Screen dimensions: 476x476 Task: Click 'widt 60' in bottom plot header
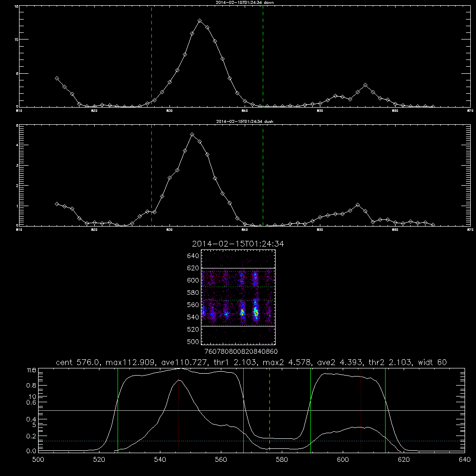pos(432,362)
